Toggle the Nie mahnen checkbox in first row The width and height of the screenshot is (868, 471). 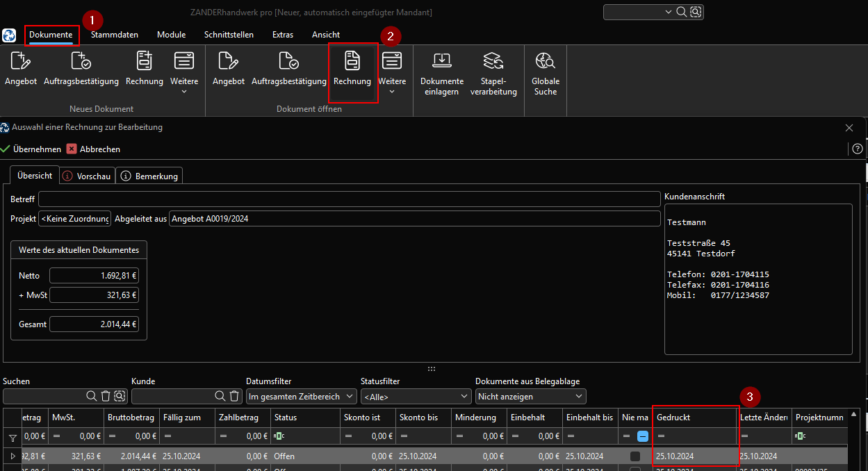tap(634, 456)
